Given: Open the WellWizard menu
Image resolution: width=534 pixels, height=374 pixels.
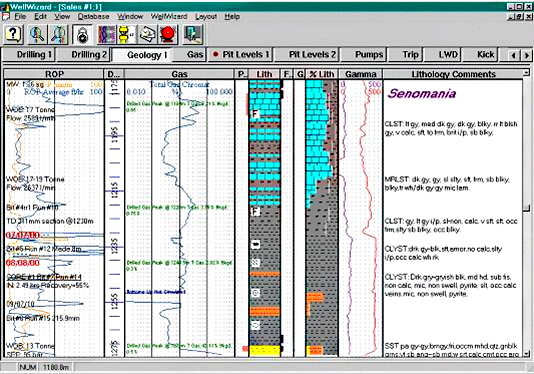Looking at the screenshot, I should (169, 16).
